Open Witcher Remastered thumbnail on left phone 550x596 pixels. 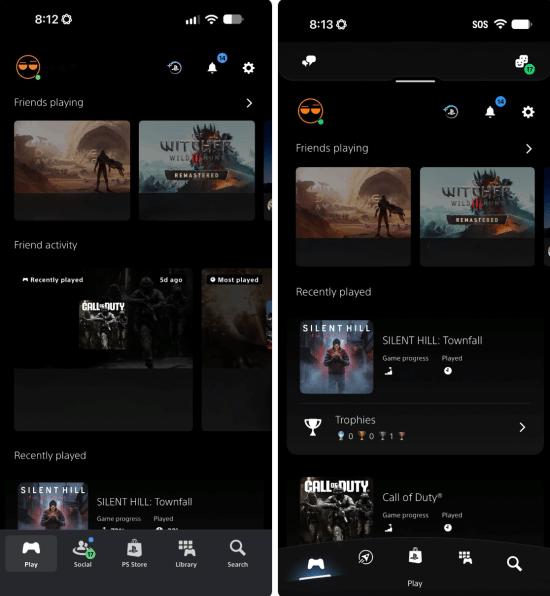pyautogui.click(x=197, y=170)
